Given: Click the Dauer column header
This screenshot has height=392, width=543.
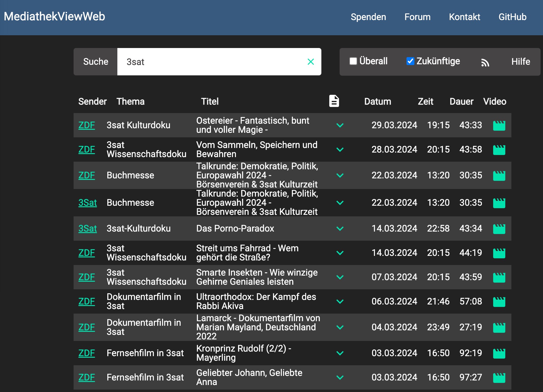Looking at the screenshot, I should [x=462, y=101].
